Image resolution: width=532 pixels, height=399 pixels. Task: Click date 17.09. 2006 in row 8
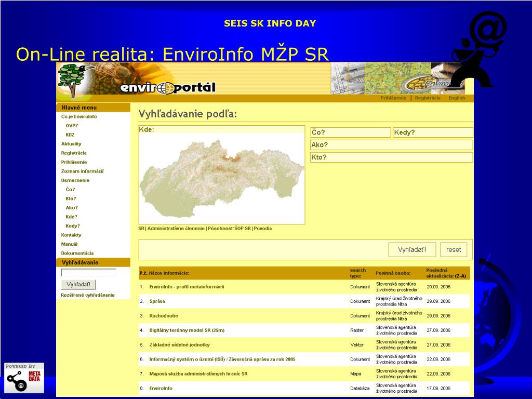pos(438,389)
